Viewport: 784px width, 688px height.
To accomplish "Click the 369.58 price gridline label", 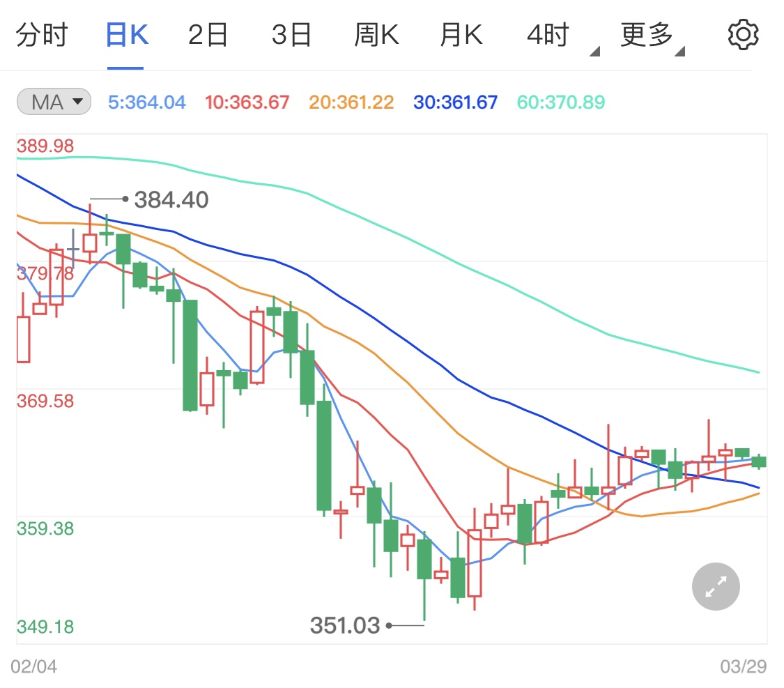I will tap(43, 401).
